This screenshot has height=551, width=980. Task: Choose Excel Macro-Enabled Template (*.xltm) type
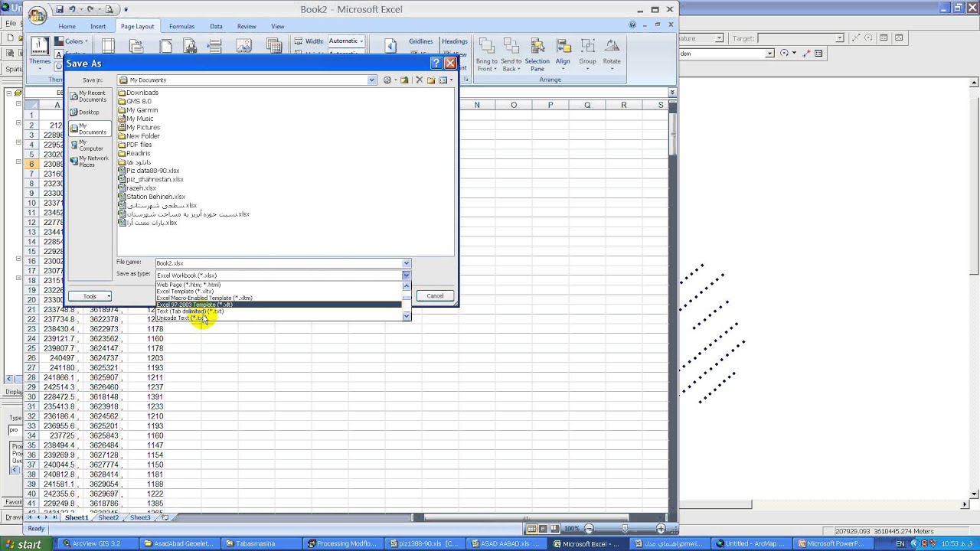point(279,298)
